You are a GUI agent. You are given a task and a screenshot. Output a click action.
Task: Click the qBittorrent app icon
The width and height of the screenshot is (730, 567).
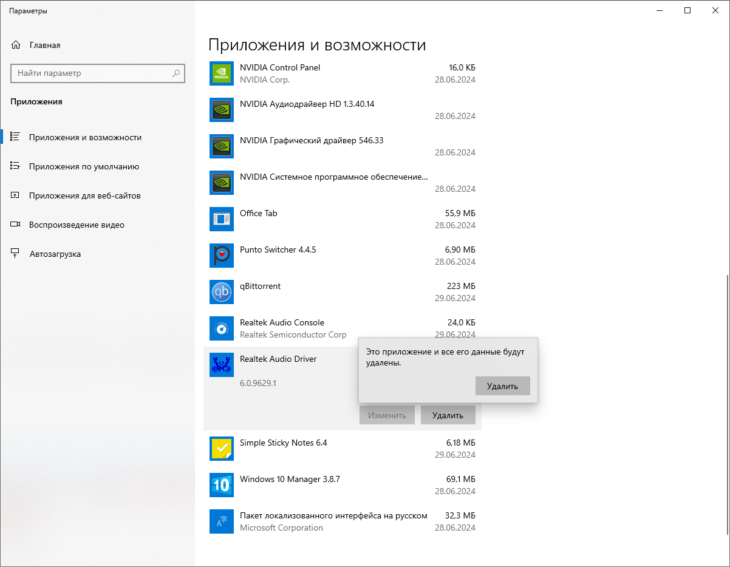coord(221,292)
